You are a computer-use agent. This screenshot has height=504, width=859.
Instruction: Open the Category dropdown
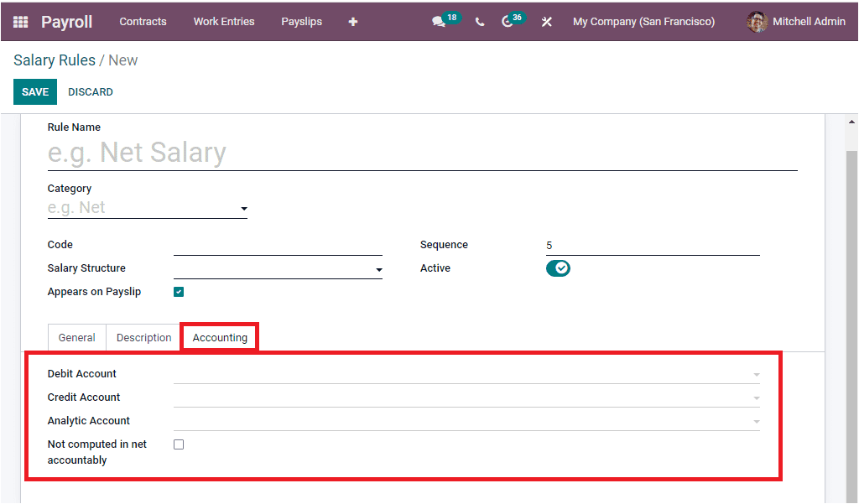(x=243, y=208)
